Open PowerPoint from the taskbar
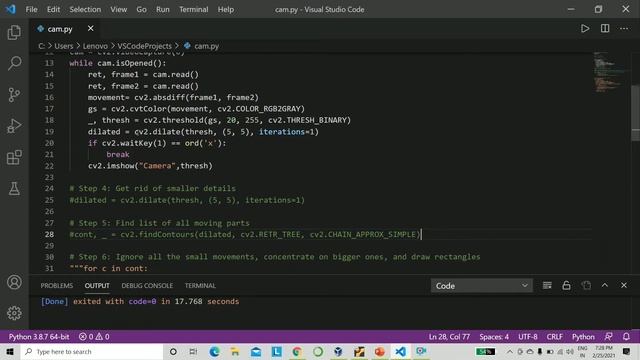 point(380,351)
